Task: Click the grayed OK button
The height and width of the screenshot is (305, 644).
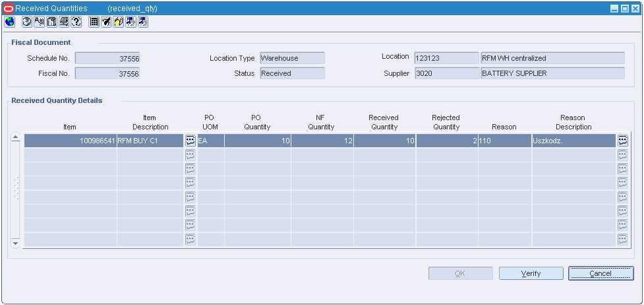Action: click(460, 273)
